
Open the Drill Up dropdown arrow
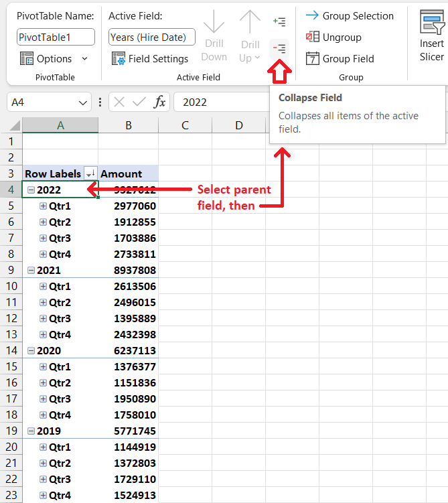pos(257,58)
